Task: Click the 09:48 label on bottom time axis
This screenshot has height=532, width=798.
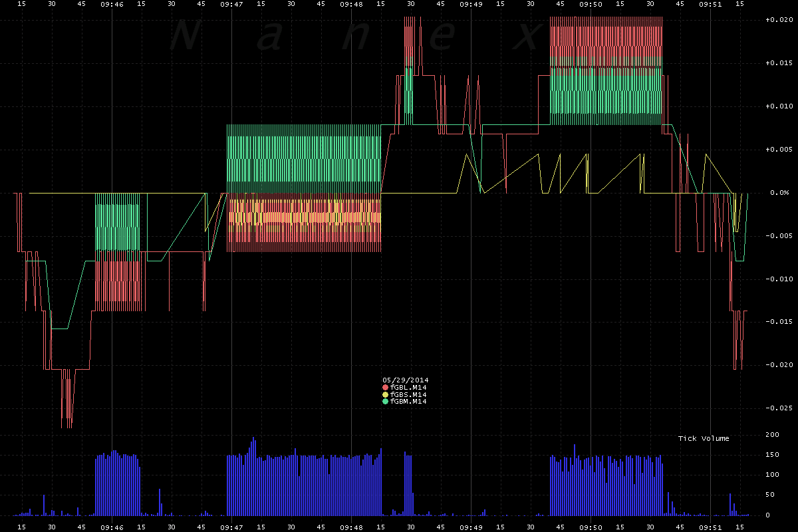Action: (351, 527)
